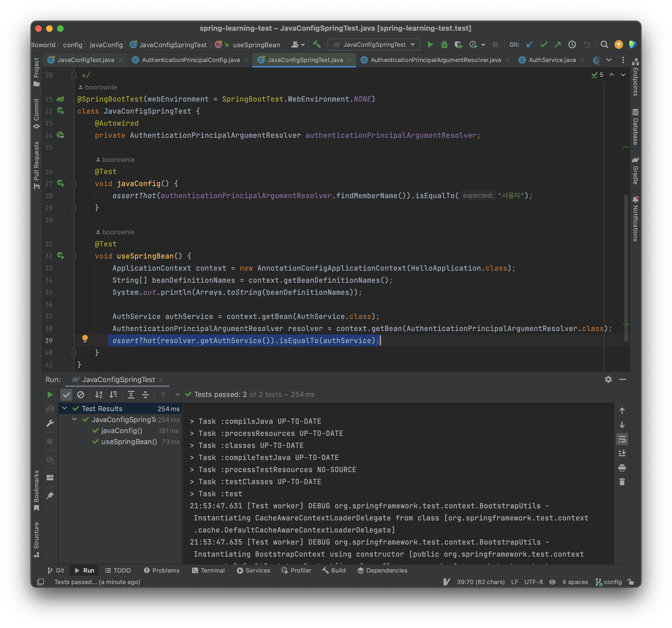
Task: Click the Build project hammer icon
Action: click(317, 45)
